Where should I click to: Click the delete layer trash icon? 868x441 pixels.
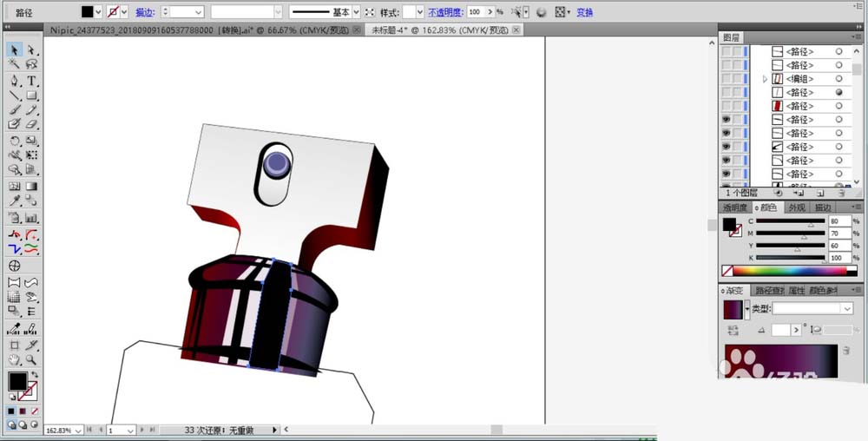(841, 193)
